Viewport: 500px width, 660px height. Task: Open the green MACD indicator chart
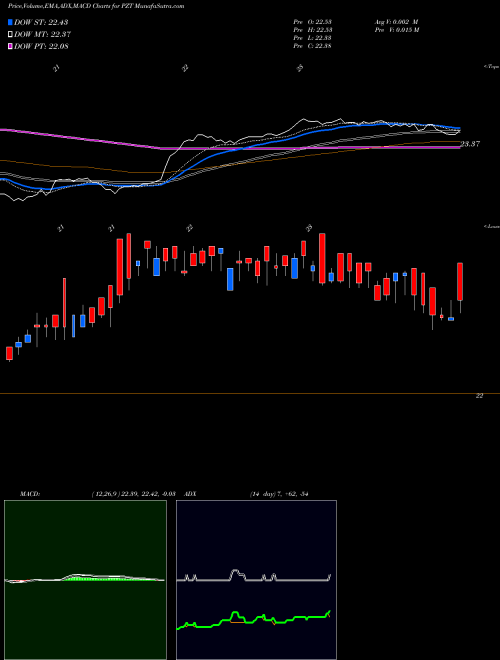85,580
